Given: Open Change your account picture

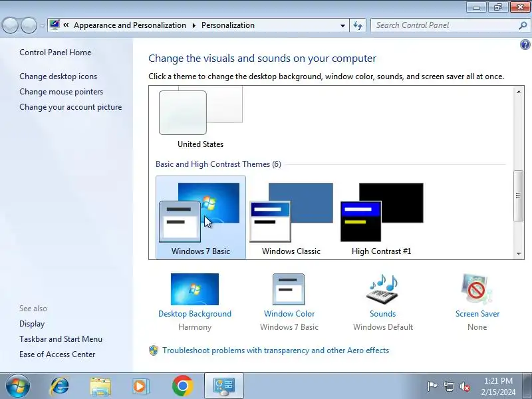Looking at the screenshot, I should click(70, 107).
